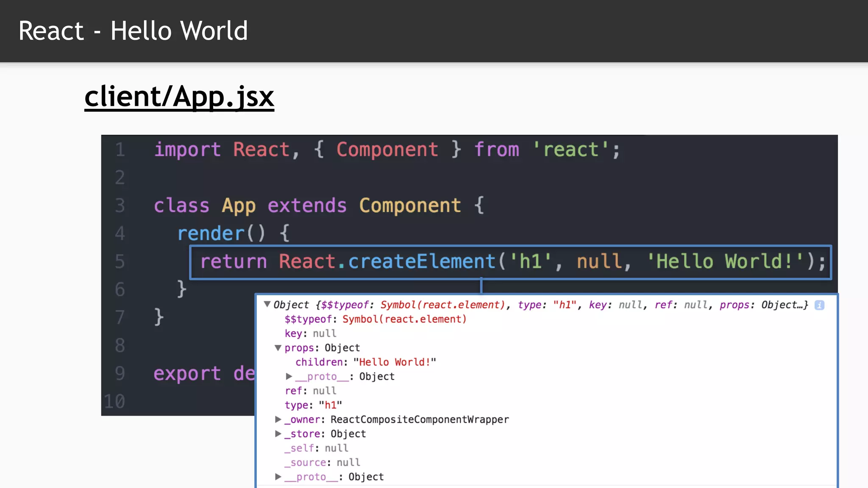Click the _self: null row
This screenshot has height=488, width=868.
pos(317,448)
